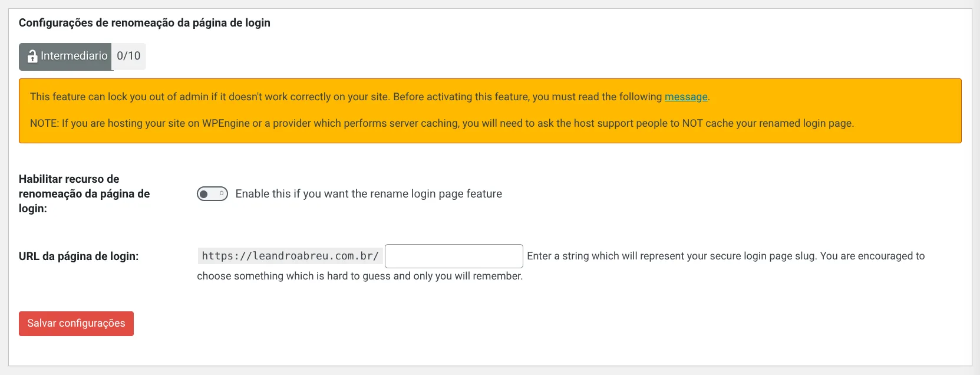Click the https://leandroabreu.com.br/ URL prefix
This screenshot has width=980, height=375.
pyautogui.click(x=289, y=256)
